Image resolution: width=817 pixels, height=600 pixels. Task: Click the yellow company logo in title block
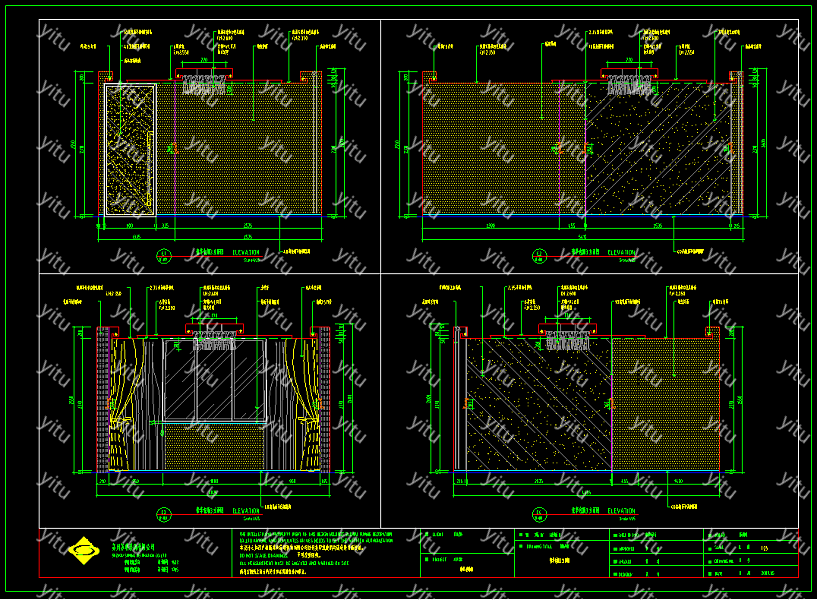tap(82, 549)
